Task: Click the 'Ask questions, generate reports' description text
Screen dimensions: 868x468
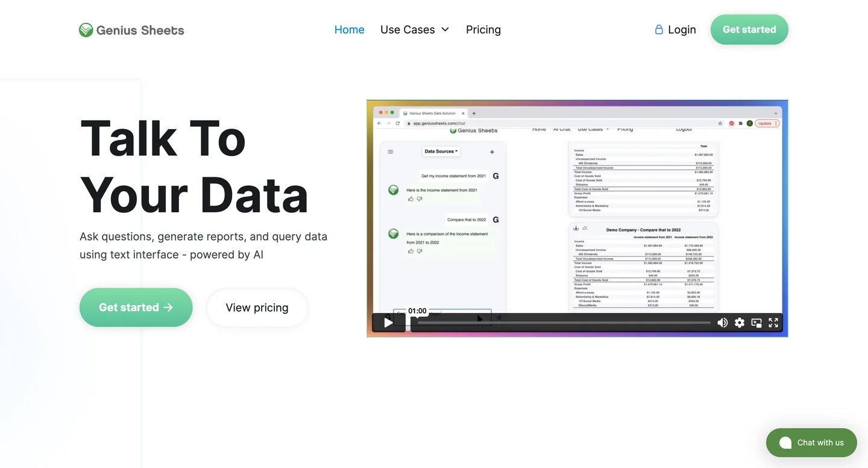Action: 204,245
